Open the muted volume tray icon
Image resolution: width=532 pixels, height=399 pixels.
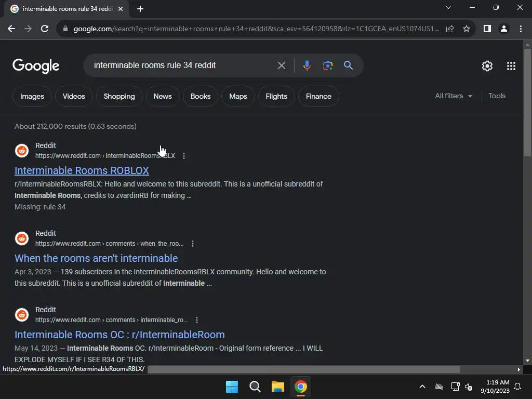coord(469,387)
